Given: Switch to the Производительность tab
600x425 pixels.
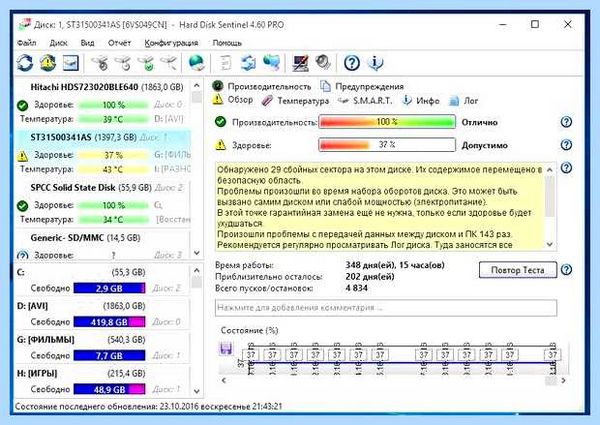Looking at the screenshot, I should click(262, 86).
